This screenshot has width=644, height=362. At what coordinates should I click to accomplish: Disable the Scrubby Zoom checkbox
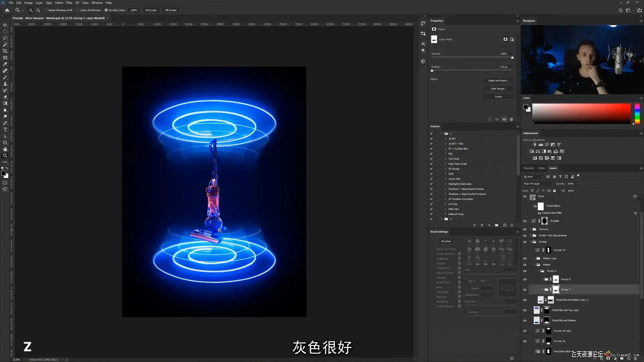pos(106,10)
